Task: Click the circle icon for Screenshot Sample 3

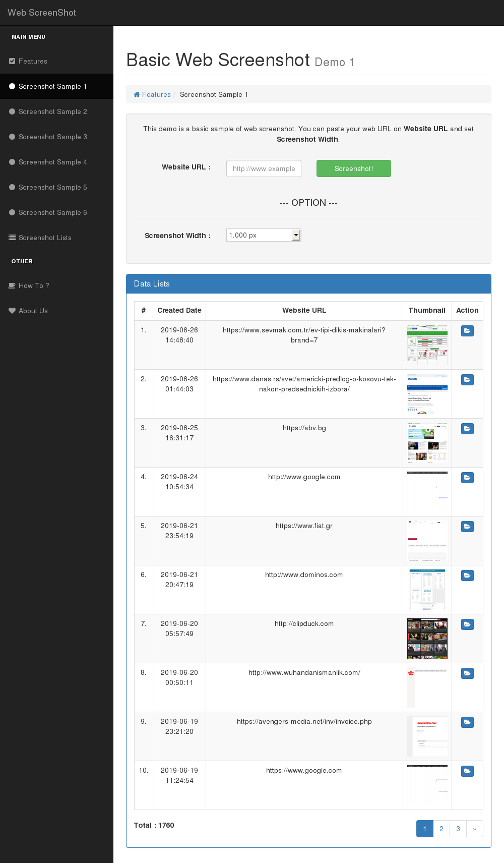Action: pyautogui.click(x=12, y=137)
